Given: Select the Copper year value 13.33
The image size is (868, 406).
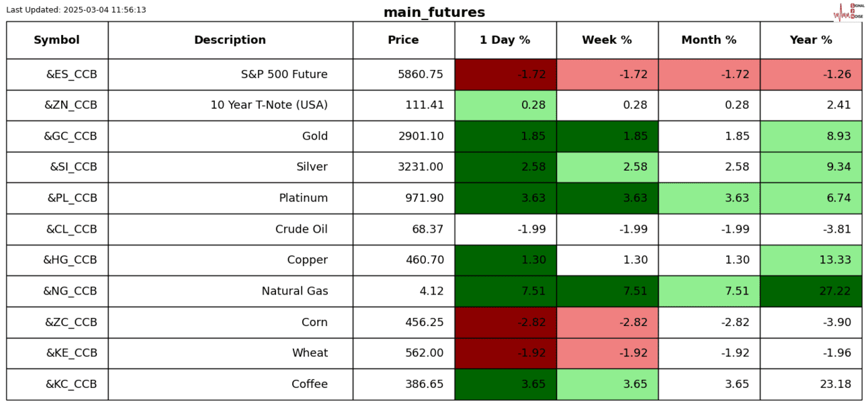Looking at the screenshot, I should [x=811, y=260].
